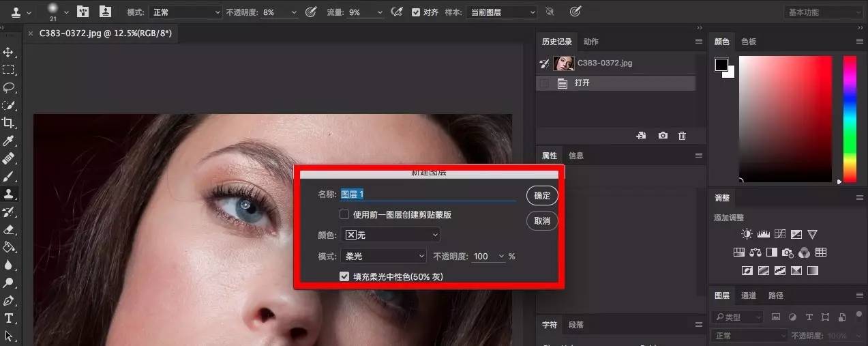The width and height of the screenshot is (868, 346).
Task: Check 使用前一图层创建剪贴蒙版 option
Action: tap(344, 214)
